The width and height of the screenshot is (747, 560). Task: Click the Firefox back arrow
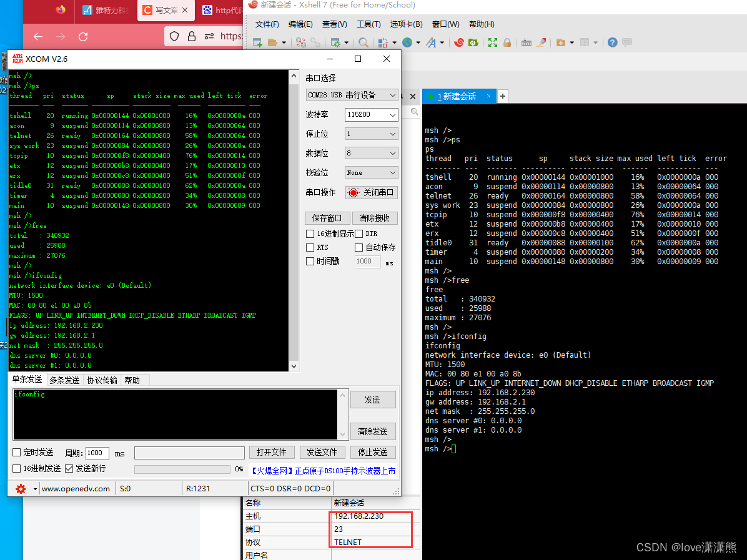pyautogui.click(x=38, y=37)
